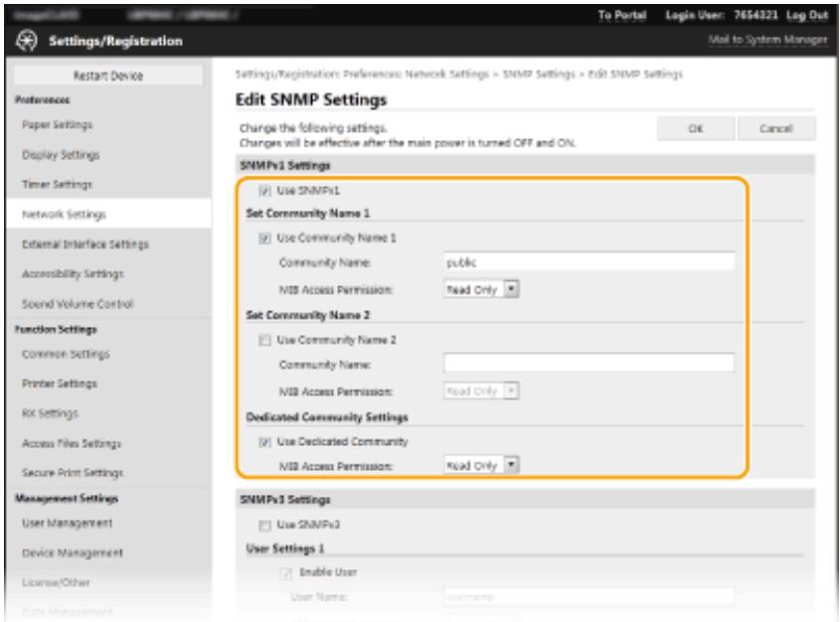Open Timer Settings in sidebar

point(58,184)
